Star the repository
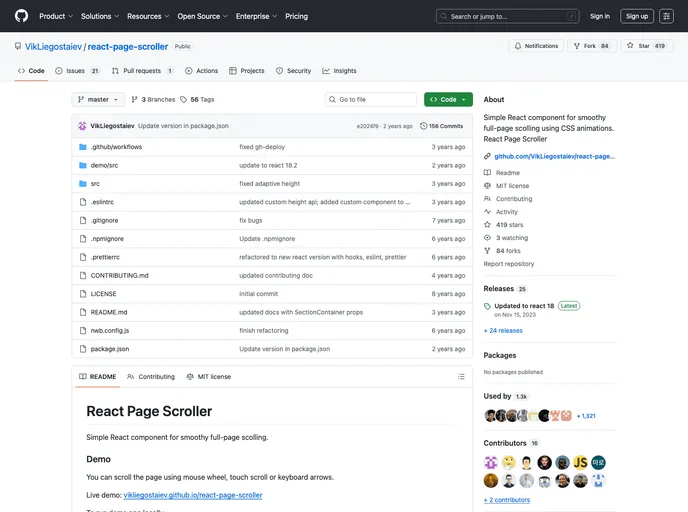The height and width of the screenshot is (512, 688). click(x=647, y=46)
